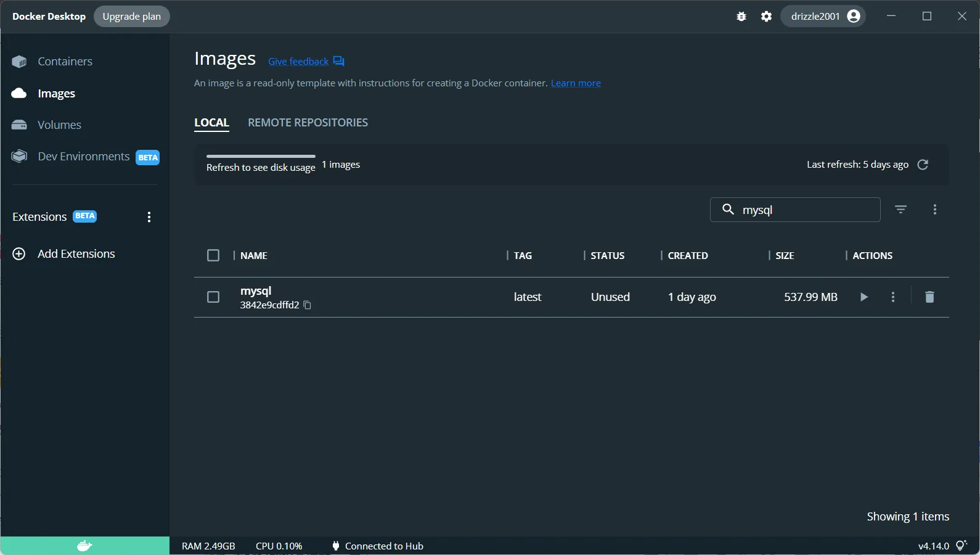Open table options menu beside filter
Viewport: 980px width, 555px height.
(934, 210)
